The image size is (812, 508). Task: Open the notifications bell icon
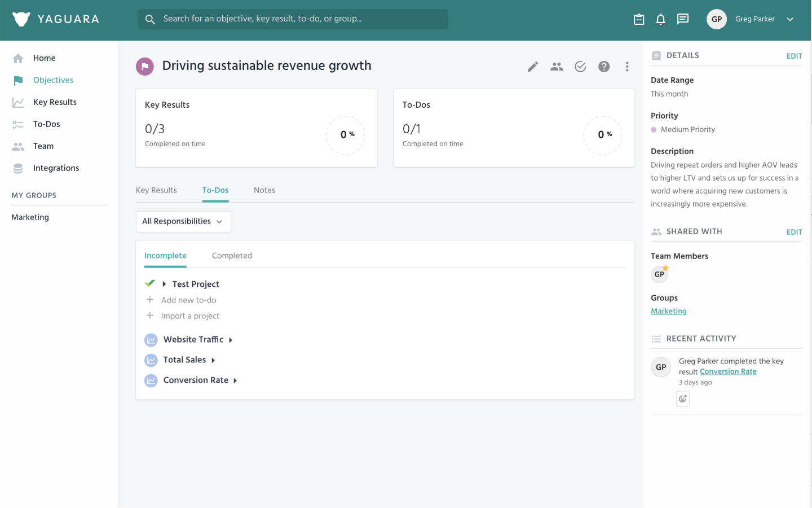coord(660,19)
